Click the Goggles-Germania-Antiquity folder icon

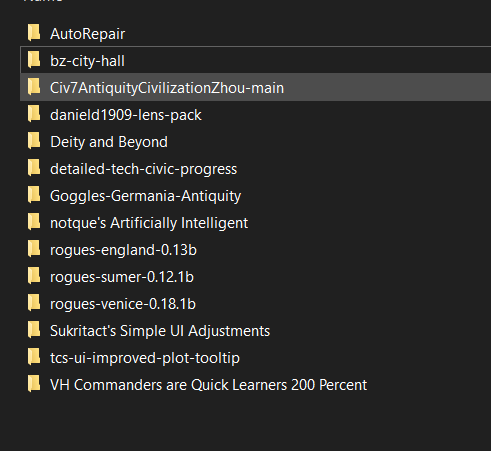pyautogui.click(x=34, y=195)
